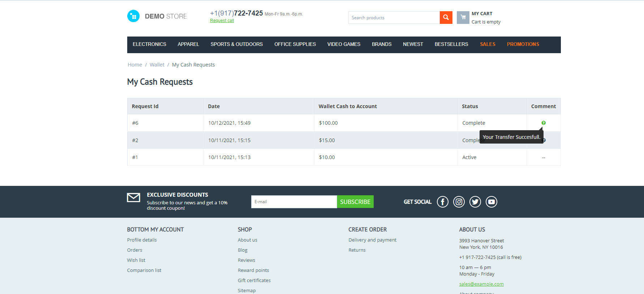644x294 pixels.
Task: Open Reward points footer link
Action: (253, 270)
